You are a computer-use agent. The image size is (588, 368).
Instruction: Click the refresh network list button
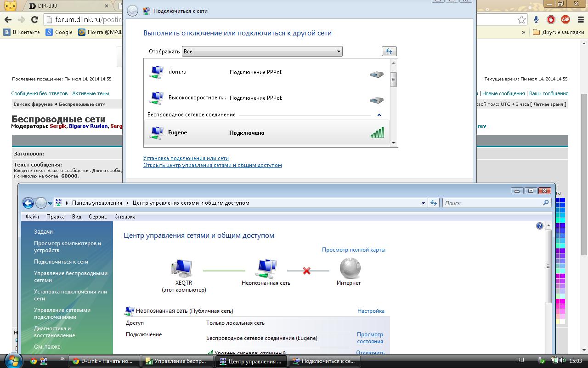click(x=389, y=52)
